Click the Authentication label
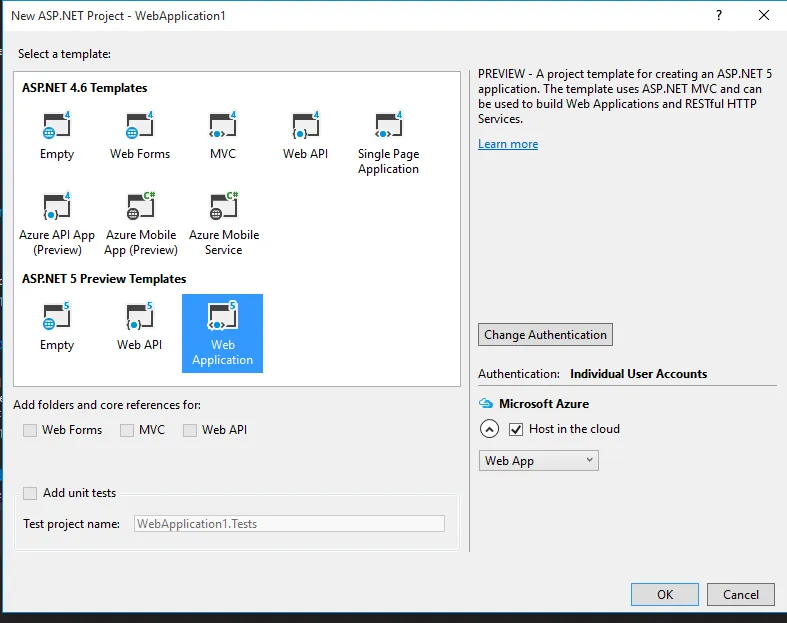This screenshot has width=787, height=623. (518, 374)
